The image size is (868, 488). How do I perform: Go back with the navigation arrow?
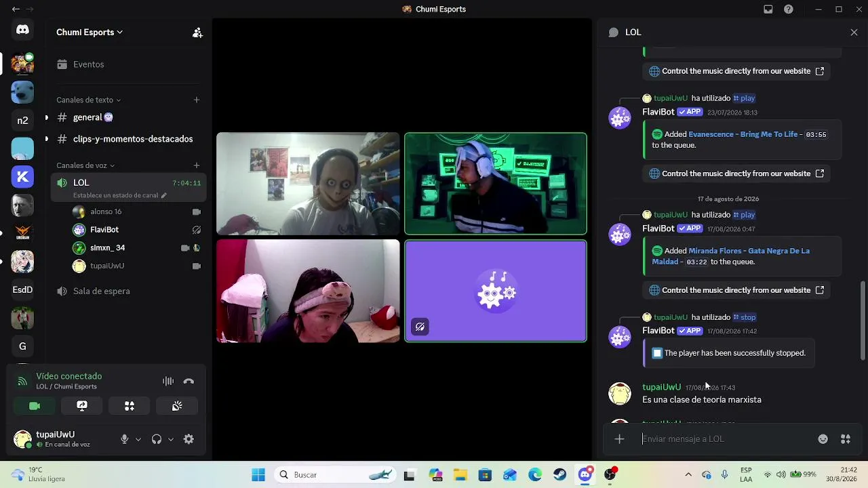point(16,9)
